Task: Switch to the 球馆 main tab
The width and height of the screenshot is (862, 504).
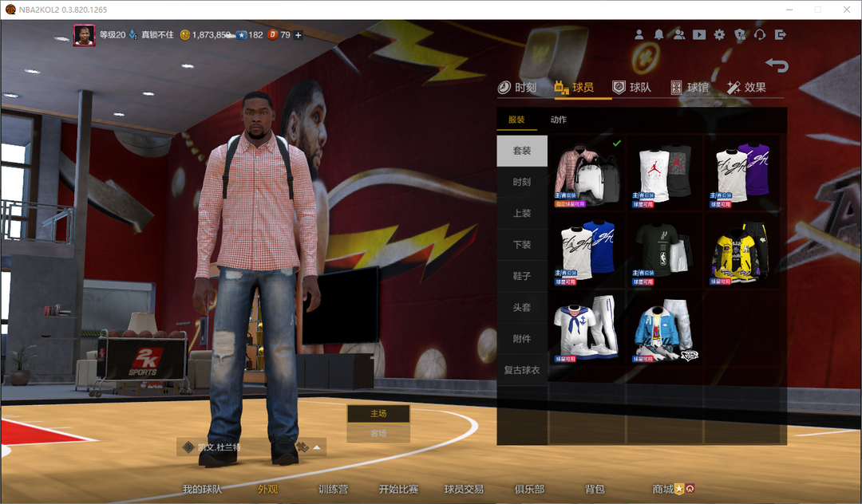Action: pos(690,87)
